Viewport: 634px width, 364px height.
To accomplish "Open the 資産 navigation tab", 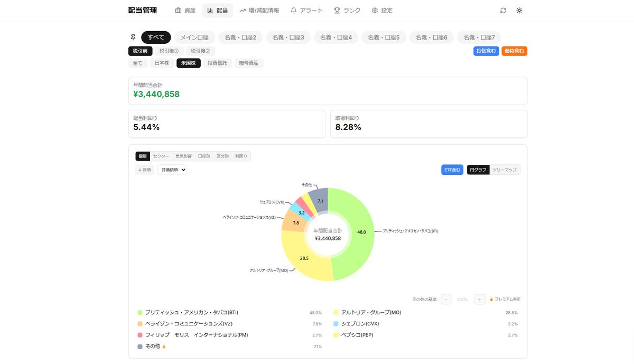I will (x=185, y=11).
